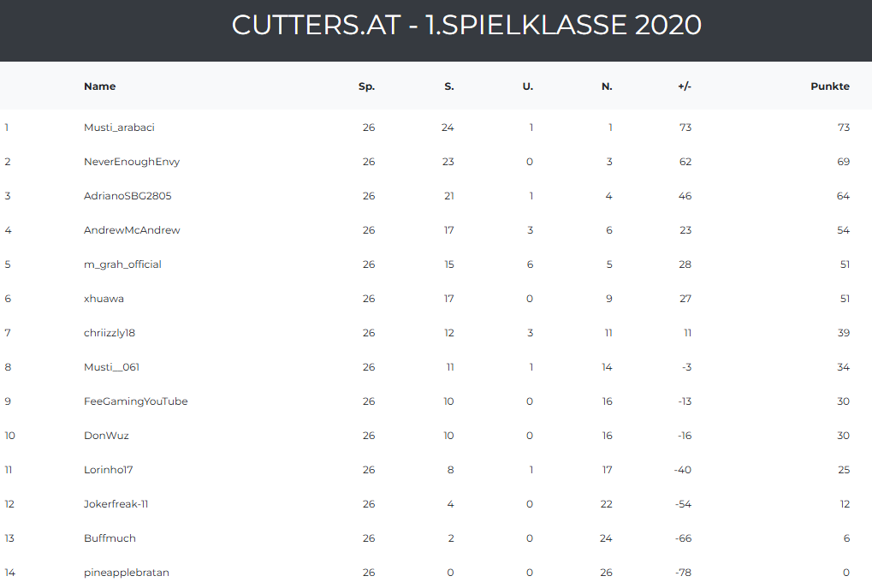Click the Name column header
Image resolution: width=872 pixels, height=588 pixels.
[x=99, y=86]
